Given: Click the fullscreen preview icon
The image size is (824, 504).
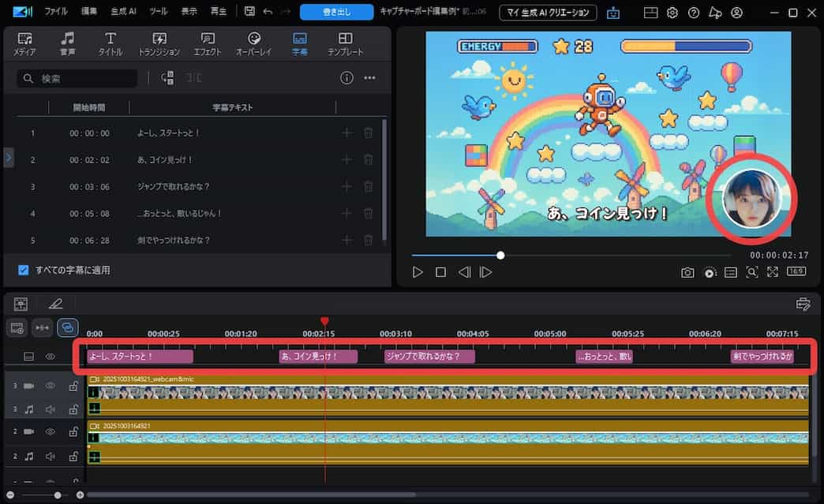Looking at the screenshot, I should [x=772, y=271].
